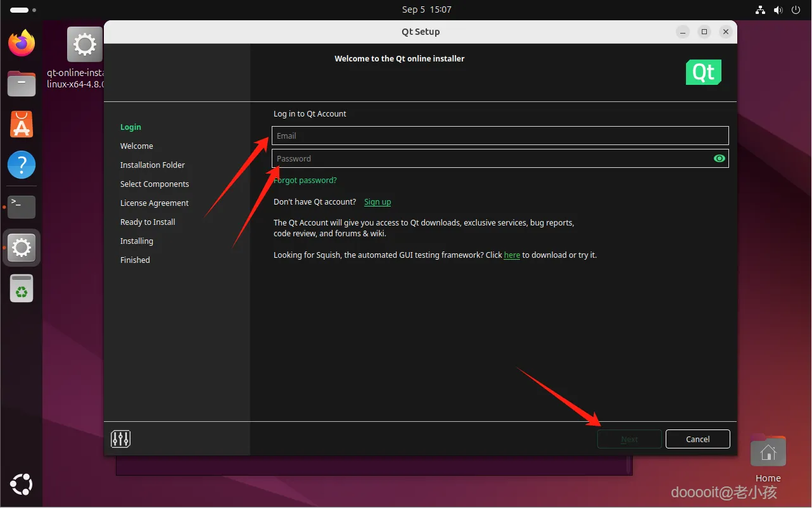Select the Select Components step
Screen dimensions: 812x508
coord(155,184)
